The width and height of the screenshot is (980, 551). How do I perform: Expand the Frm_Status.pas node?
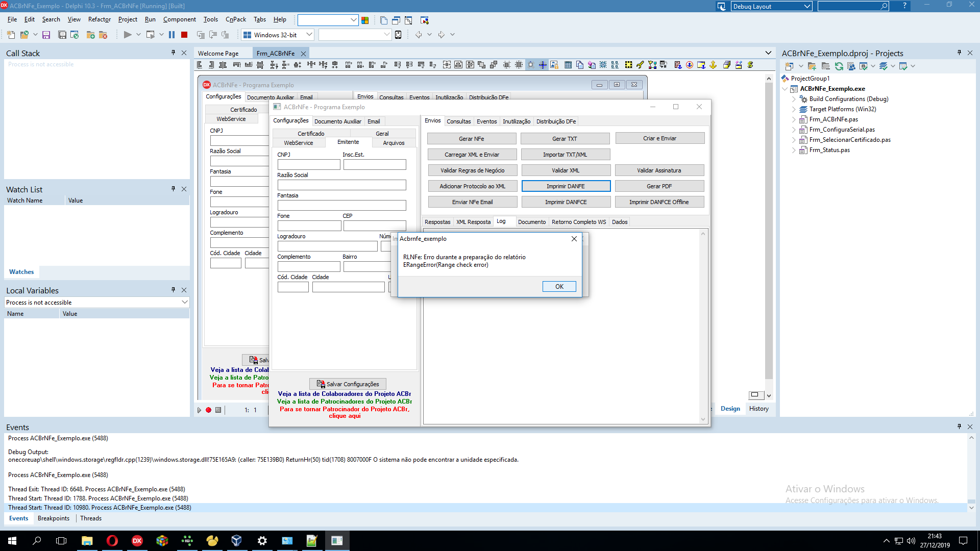794,150
